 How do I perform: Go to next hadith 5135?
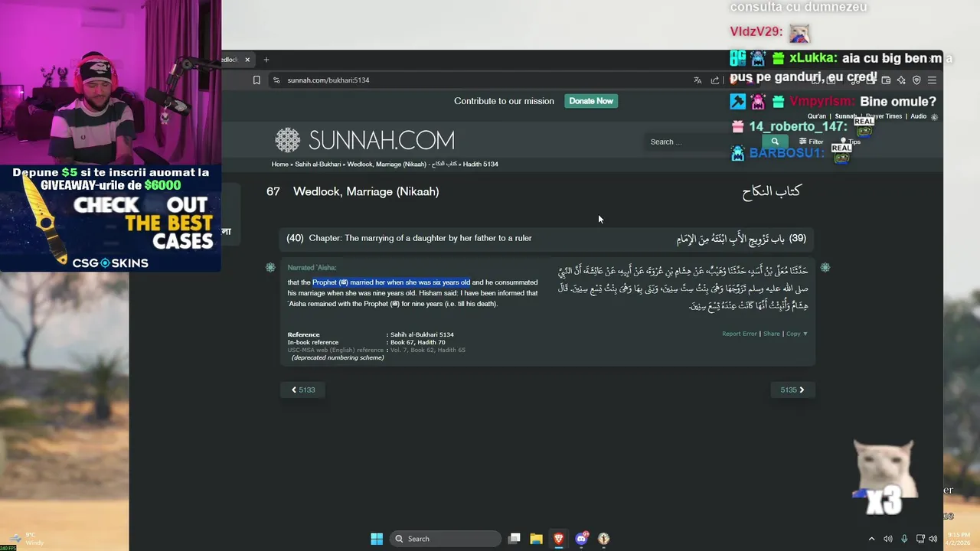point(792,390)
